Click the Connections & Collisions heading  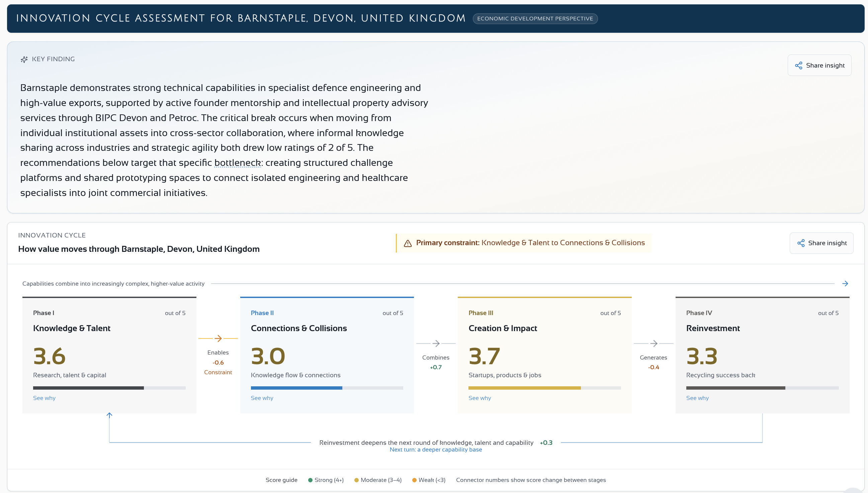[299, 328]
